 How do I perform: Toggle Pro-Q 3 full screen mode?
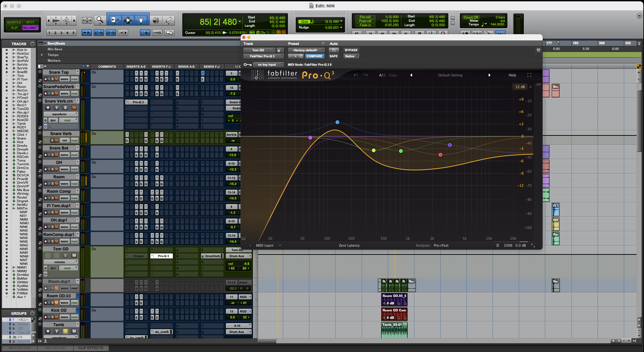[x=529, y=75]
